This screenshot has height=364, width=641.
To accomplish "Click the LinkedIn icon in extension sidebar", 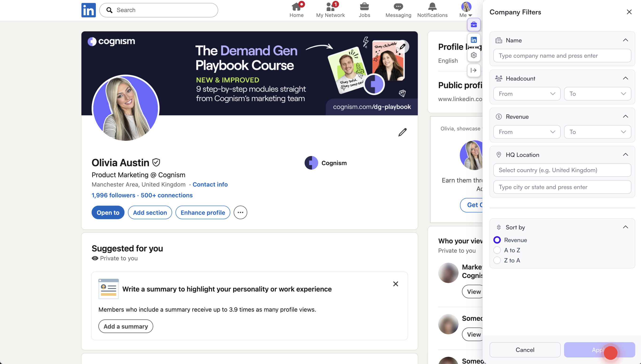I will [474, 40].
